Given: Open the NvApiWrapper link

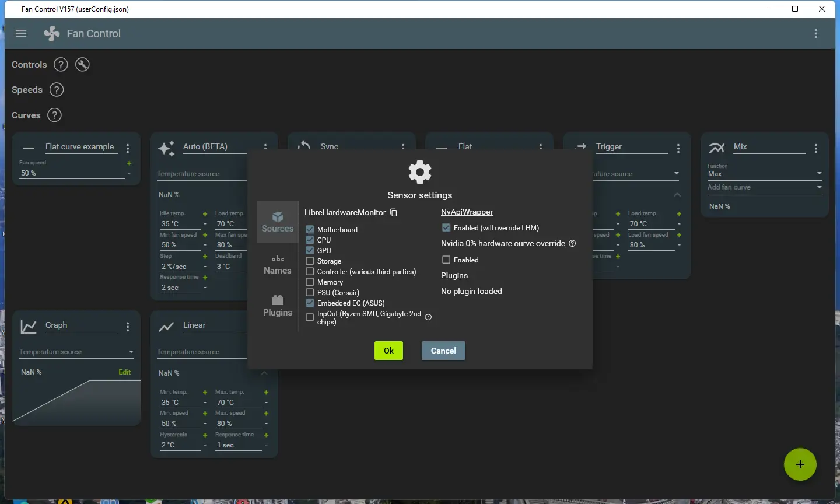Looking at the screenshot, I should tap(467, 212).
